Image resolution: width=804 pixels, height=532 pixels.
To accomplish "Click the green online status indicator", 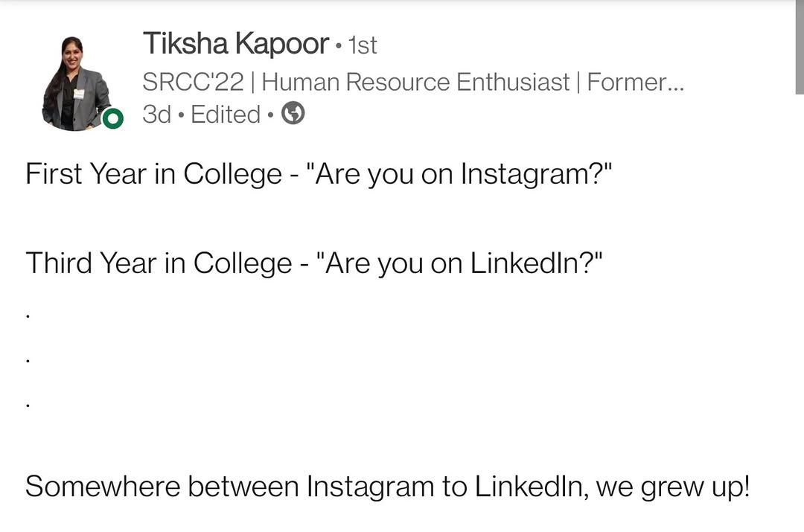I will pyautogui.click(x=113, y=118).
